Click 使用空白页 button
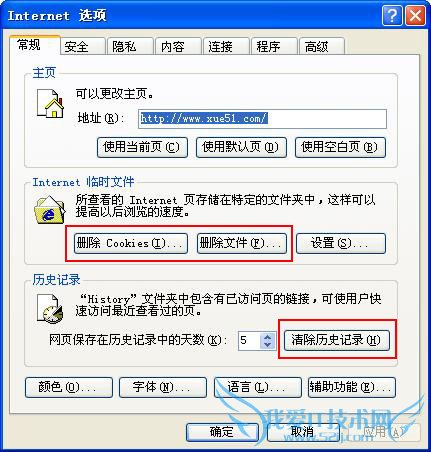 point(340,147)
